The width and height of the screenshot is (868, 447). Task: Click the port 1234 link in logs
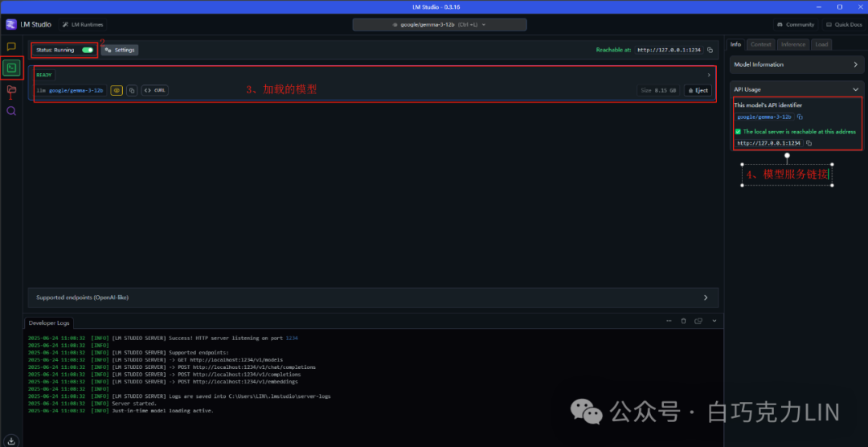(292, 338)
